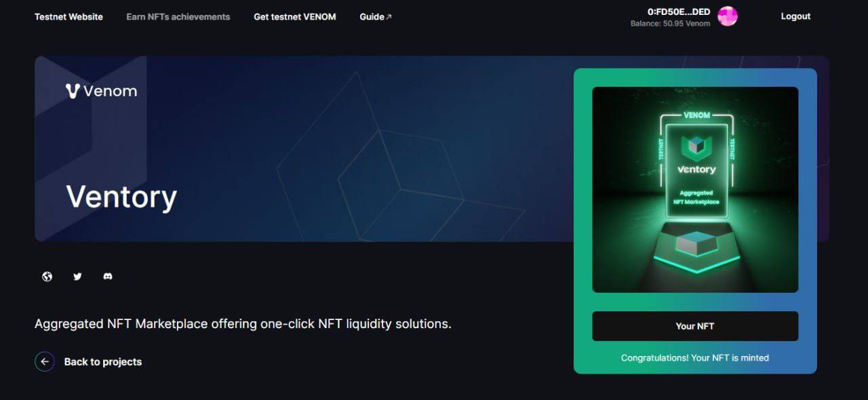868x400 pixels.
Task: Click the Venom V logo mark in banner
Action: click(x=73, y=91)
